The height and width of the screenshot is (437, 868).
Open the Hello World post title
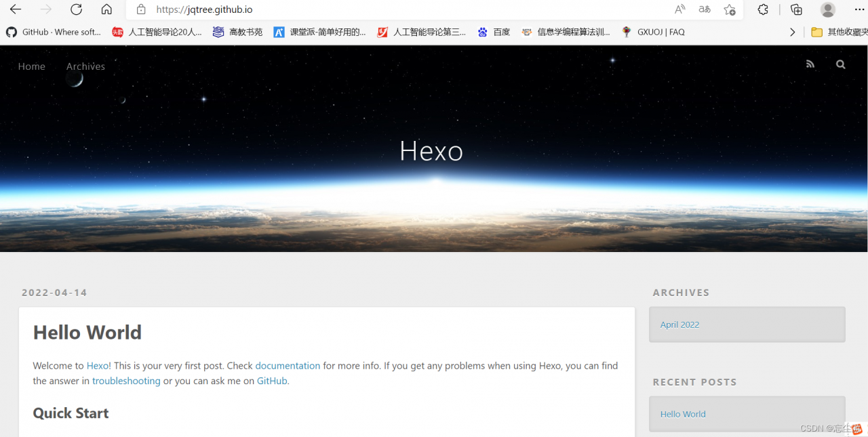(x=87, y=333)
